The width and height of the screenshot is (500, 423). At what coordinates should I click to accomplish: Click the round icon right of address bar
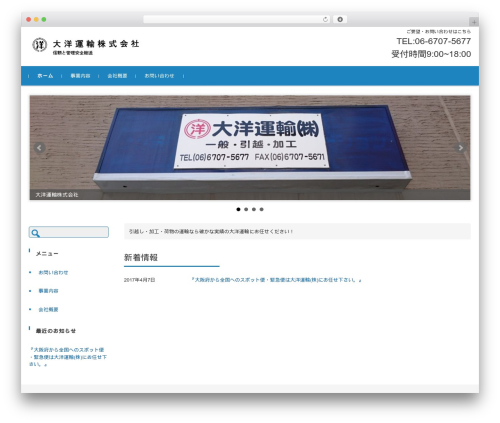(340, 19)
